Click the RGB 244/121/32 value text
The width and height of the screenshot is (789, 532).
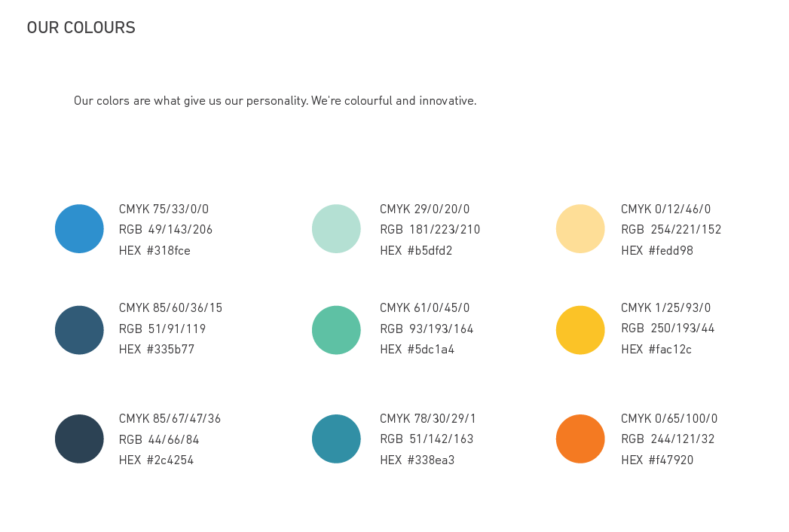pos(668,439)
